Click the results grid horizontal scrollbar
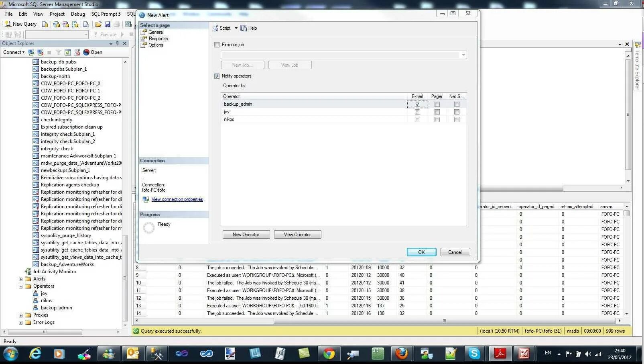 click(x=445, y=321)
